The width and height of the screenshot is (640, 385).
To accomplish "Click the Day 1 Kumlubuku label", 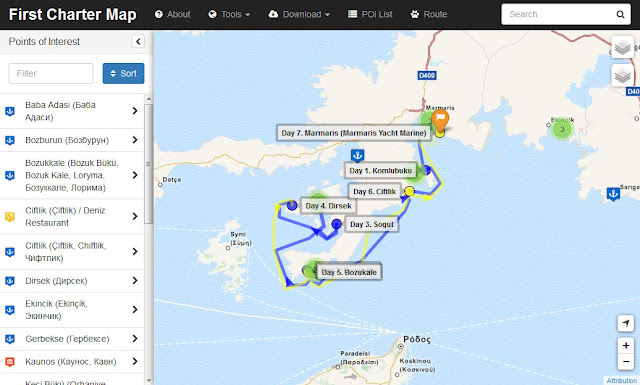I will [380, 171].
